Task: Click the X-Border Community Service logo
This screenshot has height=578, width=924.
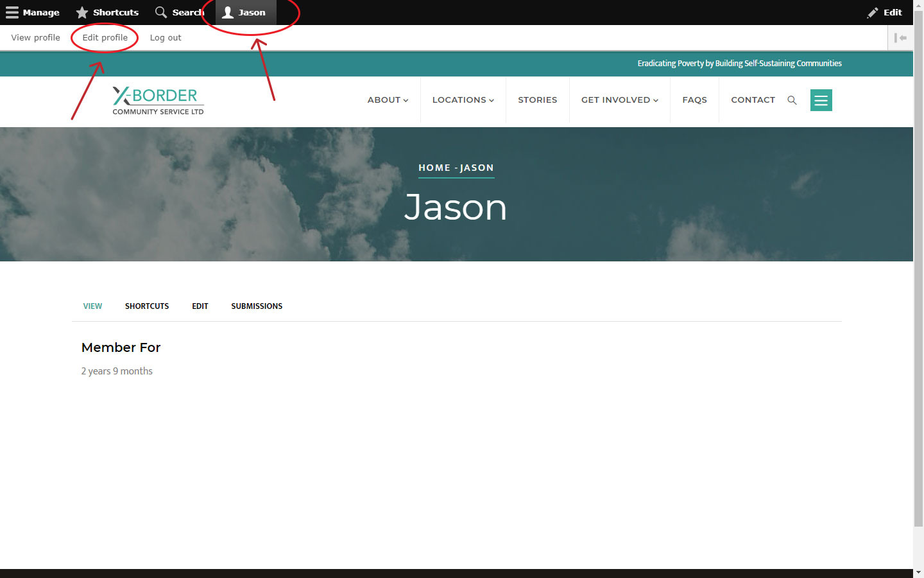Action: [158, 101]
